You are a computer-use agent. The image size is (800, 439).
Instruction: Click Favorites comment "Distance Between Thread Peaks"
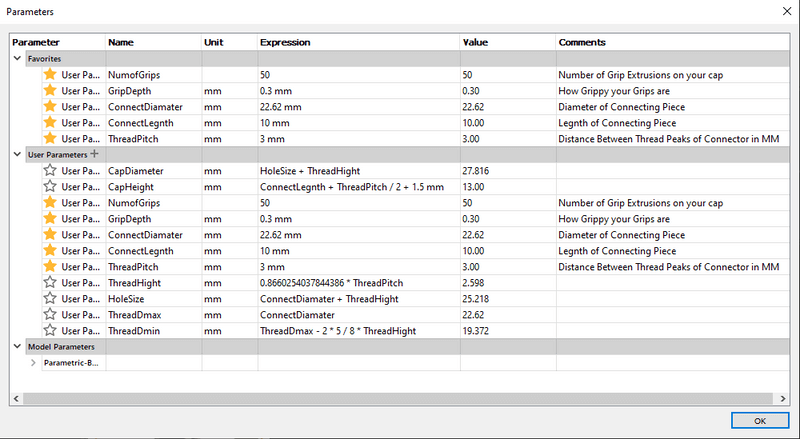click(x=668, y=139)
